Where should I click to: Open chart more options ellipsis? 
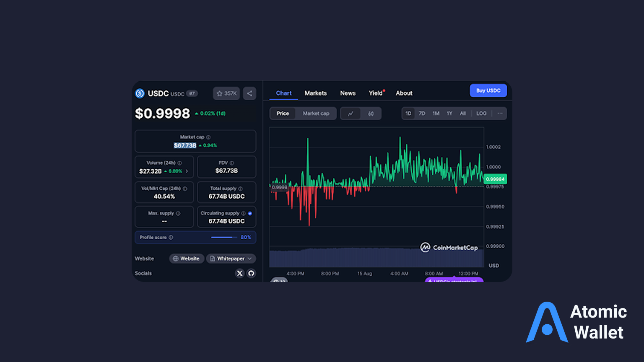[x=500, y=114]
